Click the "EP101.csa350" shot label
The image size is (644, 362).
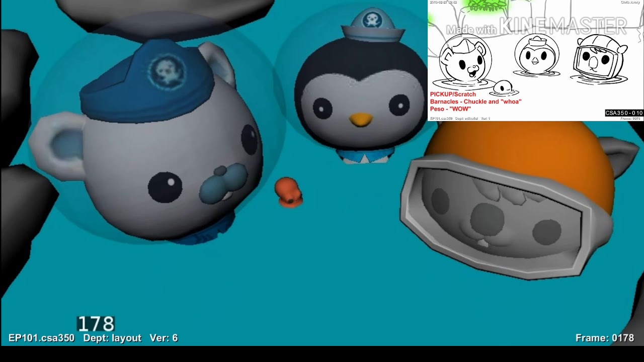pyautogui.click(x=41, y=338)
